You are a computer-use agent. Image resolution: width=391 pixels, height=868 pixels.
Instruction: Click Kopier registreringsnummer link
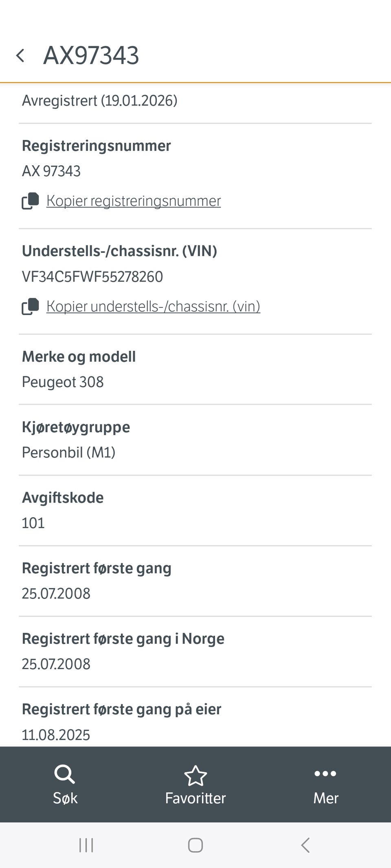(x=134, y=201)
